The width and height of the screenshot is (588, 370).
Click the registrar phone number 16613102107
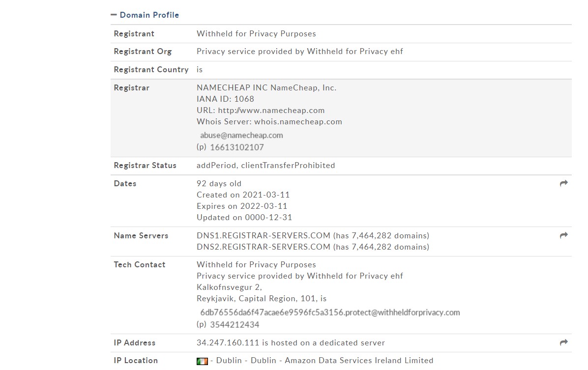(x=236, y=147)
